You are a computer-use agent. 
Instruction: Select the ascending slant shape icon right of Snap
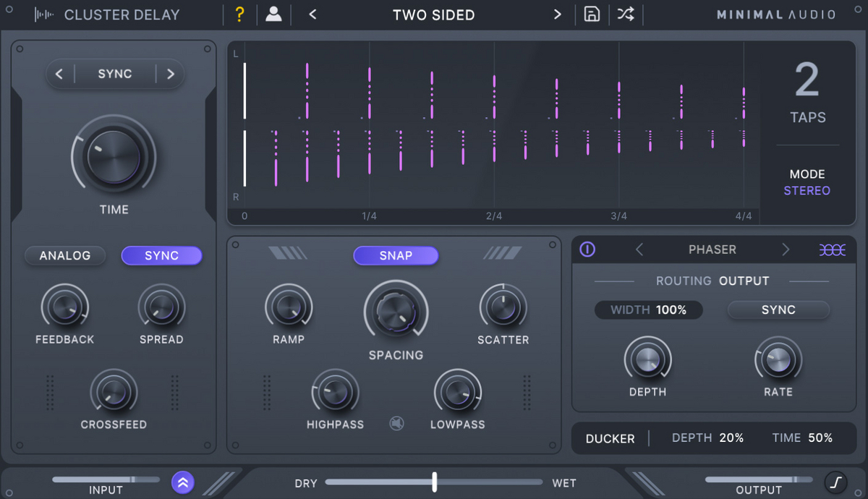pos(503,252)
